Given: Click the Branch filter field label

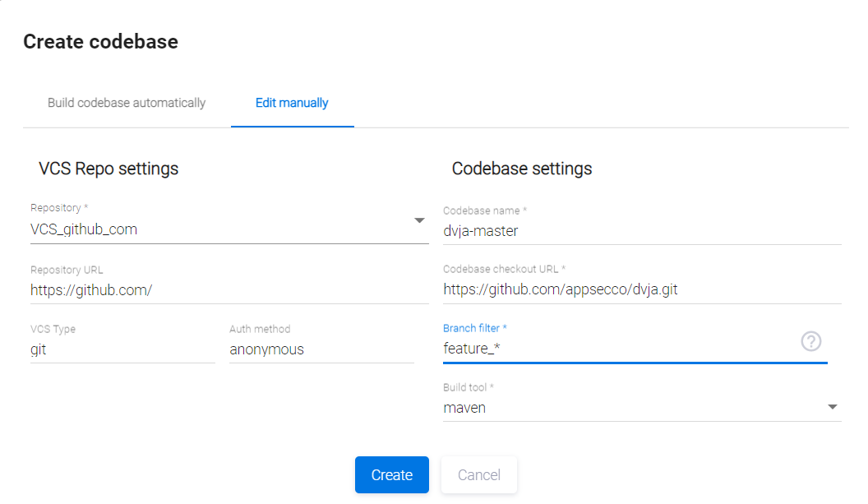Looking at the screenshot, I should point(474,328).
